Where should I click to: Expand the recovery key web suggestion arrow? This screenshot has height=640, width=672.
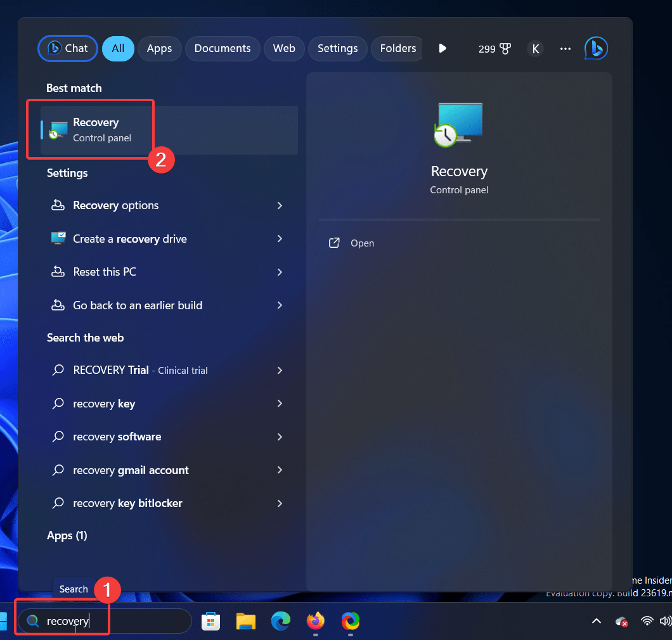coord(280,404)
